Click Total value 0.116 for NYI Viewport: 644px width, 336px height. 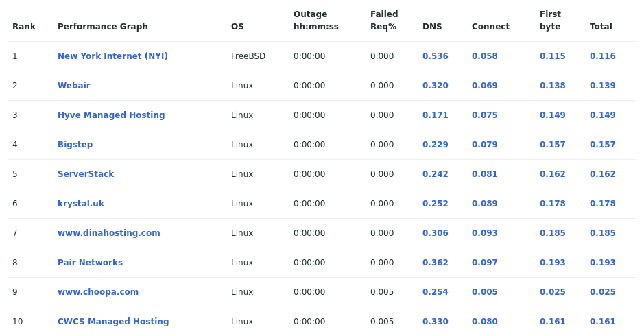(x=603, y=56)
